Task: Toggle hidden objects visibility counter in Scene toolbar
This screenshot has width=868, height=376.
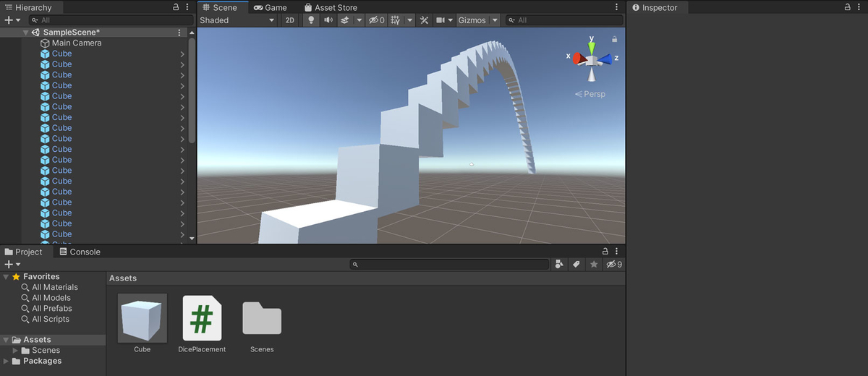Action: 377,20
